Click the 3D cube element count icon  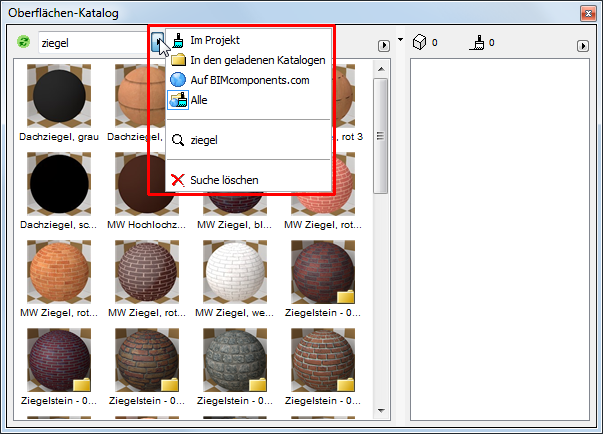coord(419,42)
